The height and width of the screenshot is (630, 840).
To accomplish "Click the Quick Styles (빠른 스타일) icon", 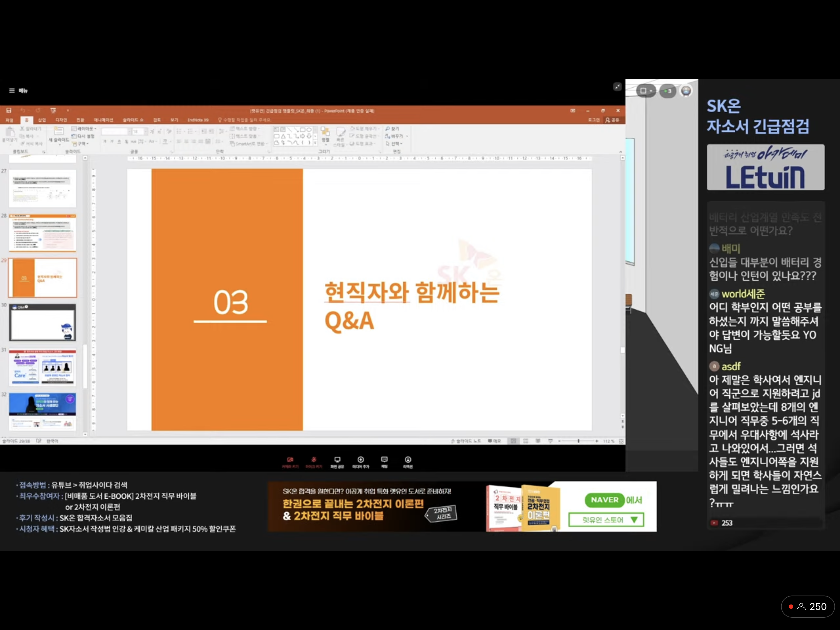I will (340, 132).
